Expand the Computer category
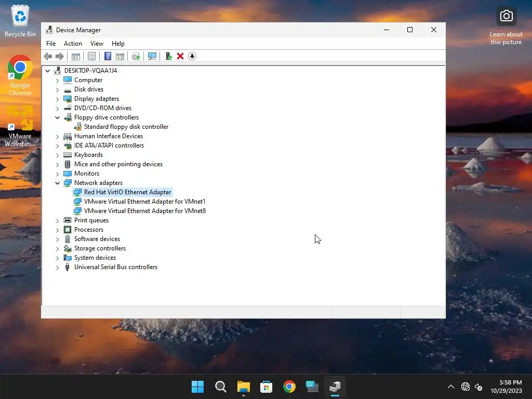Image resolution: width=532 pixels, height=399 pixels. 57,80
